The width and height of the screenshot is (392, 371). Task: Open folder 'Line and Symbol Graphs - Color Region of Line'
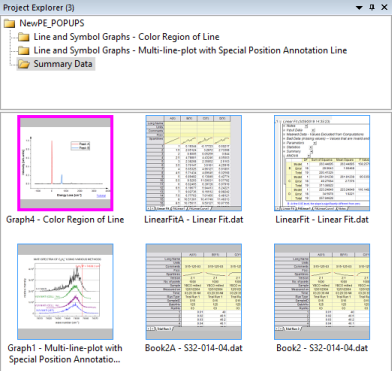126,37
